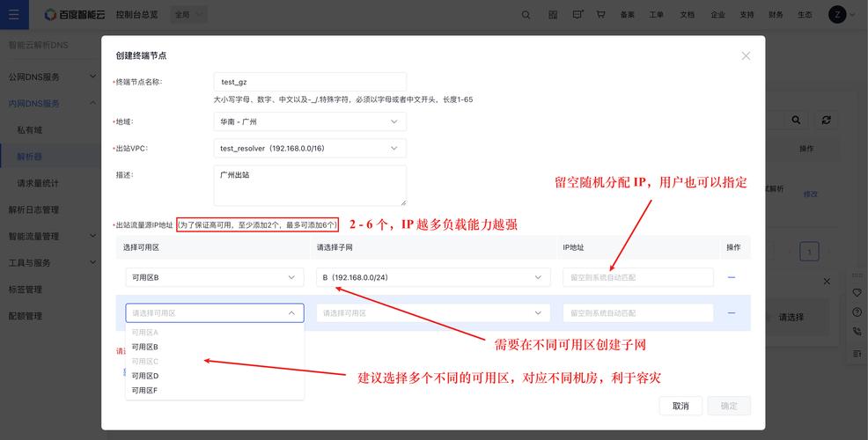The height and width of the screenshot is (440, 868).
Task: Click the 取消 button
Action: [x=680, y=406]
